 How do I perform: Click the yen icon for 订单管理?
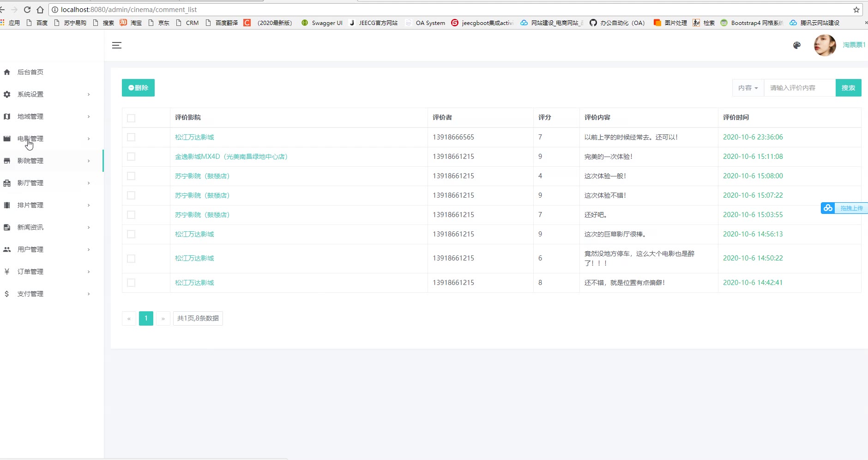[7, 272]
